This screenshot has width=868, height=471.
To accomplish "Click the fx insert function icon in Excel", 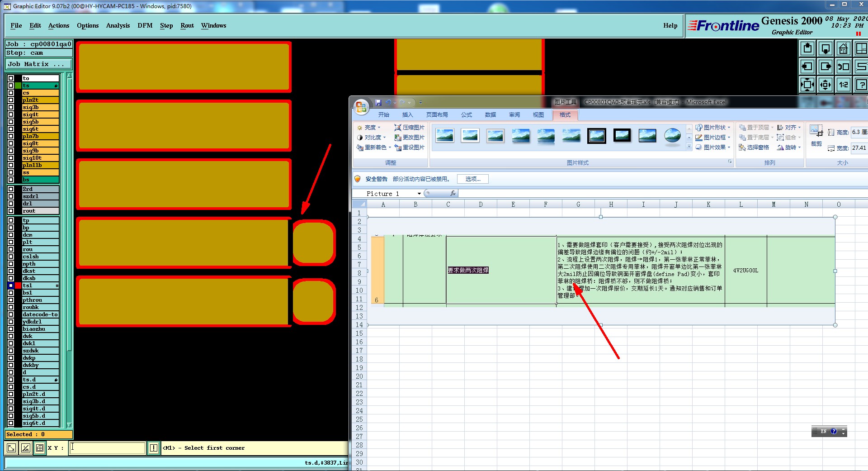I will 453,194.
